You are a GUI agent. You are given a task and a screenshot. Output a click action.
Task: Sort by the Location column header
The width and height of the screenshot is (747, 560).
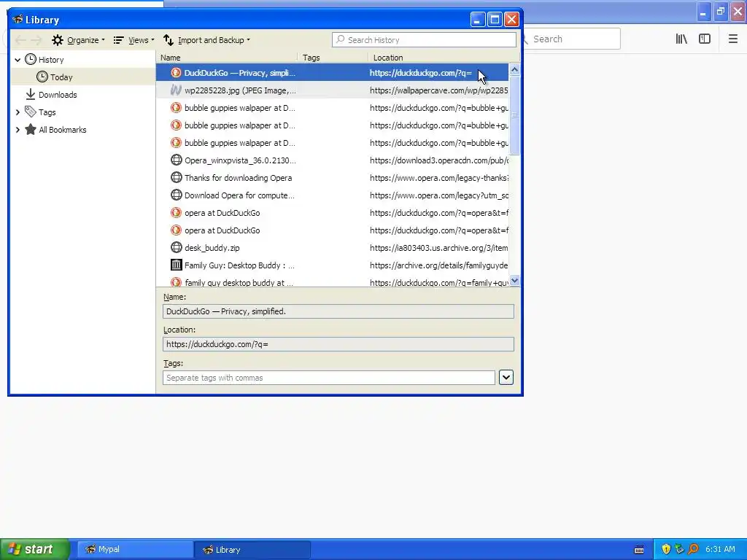[443, 58]
